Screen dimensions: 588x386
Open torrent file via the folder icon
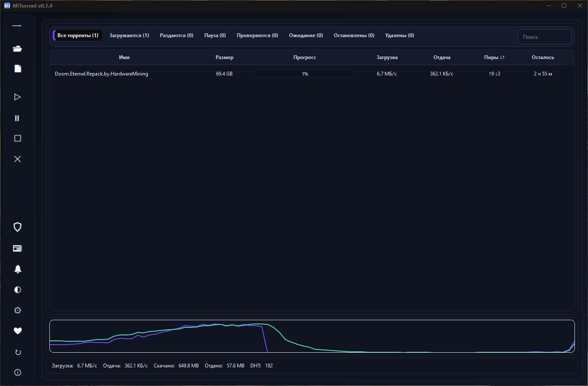coord(17,49)
